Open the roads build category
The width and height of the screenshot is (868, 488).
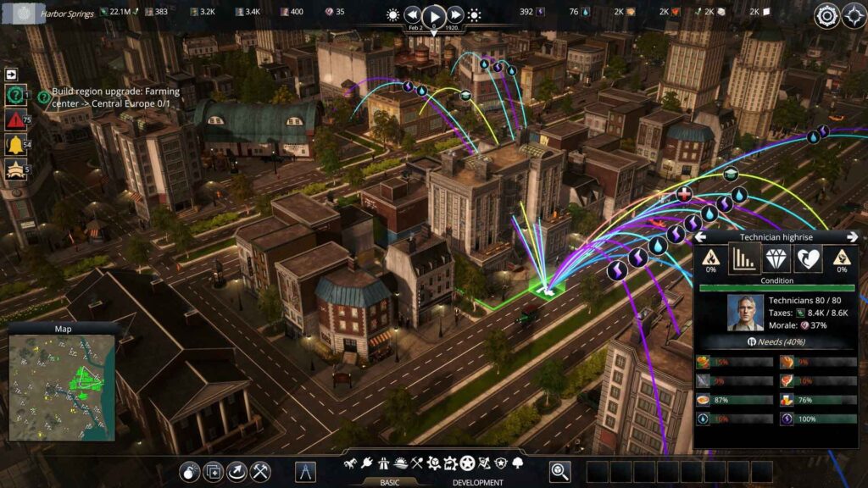point(384,463)
